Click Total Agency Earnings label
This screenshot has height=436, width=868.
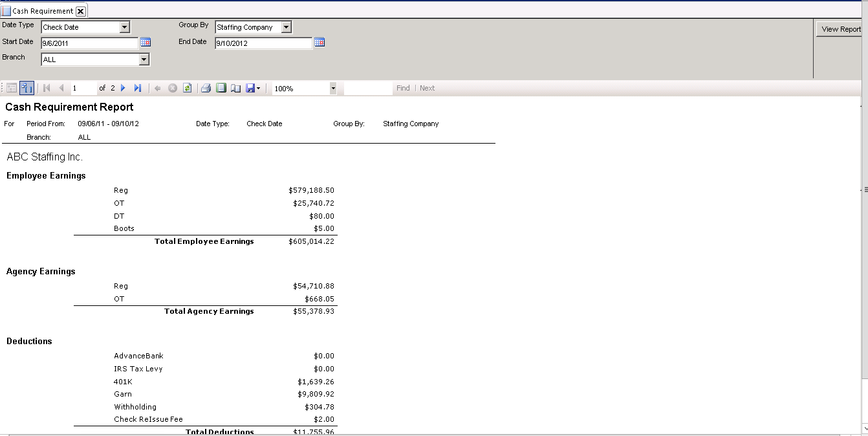click(209, 311)
